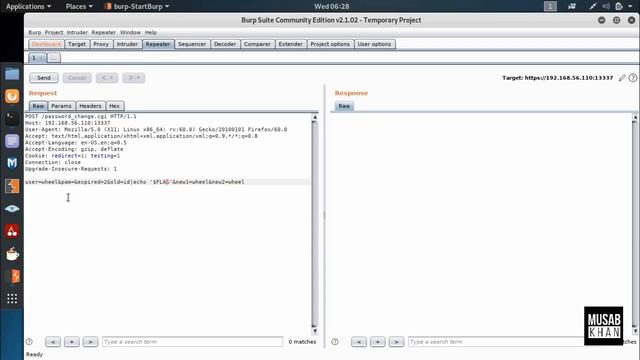Viewport: 640px width, 360px height.
Task: Launch Metasploit from the dock
Action: [12, 163]
